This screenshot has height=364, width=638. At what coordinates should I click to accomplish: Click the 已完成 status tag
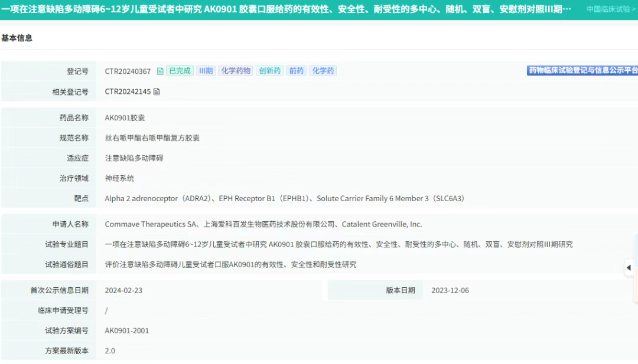pyautogui.click(x=180, y=71)
